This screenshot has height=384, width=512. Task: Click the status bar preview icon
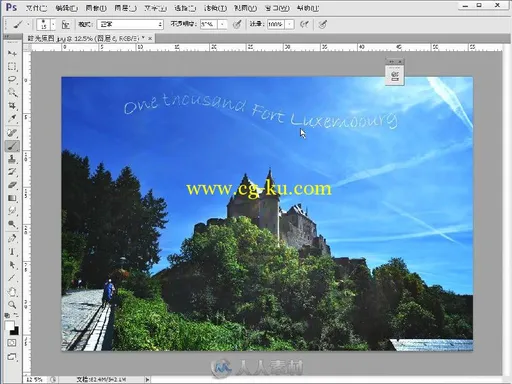53,379
